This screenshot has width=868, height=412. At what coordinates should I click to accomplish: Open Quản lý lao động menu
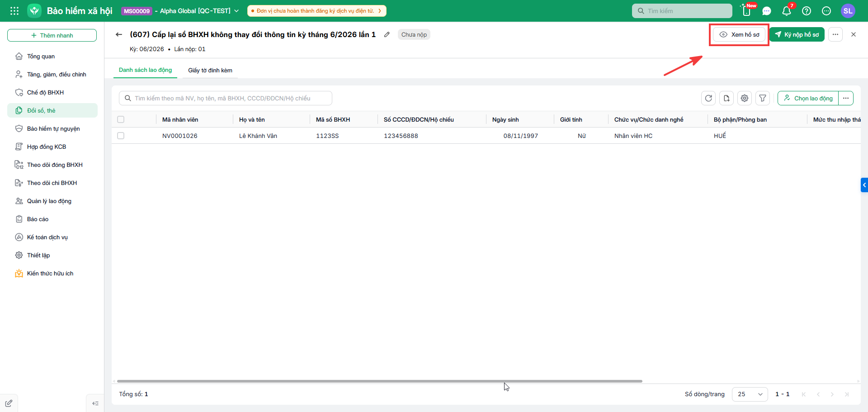[x=52, y=201]
